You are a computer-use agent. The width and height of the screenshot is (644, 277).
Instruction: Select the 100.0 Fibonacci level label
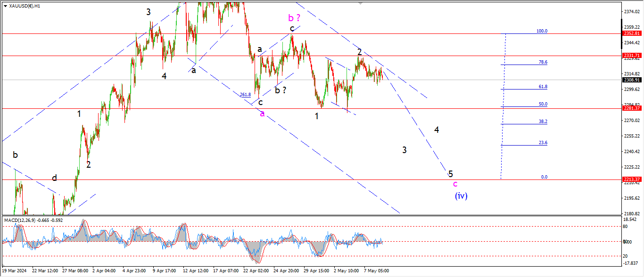coord(542,31)
